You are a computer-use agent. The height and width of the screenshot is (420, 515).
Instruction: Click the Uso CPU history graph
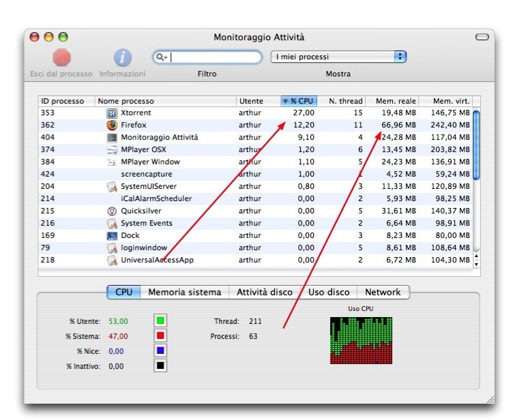361,340
